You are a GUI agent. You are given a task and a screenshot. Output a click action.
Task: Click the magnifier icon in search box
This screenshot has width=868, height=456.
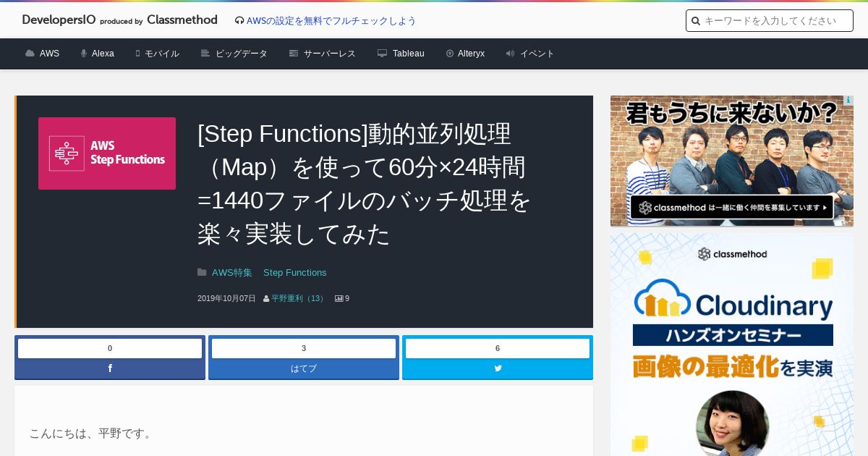pos(696,21)
